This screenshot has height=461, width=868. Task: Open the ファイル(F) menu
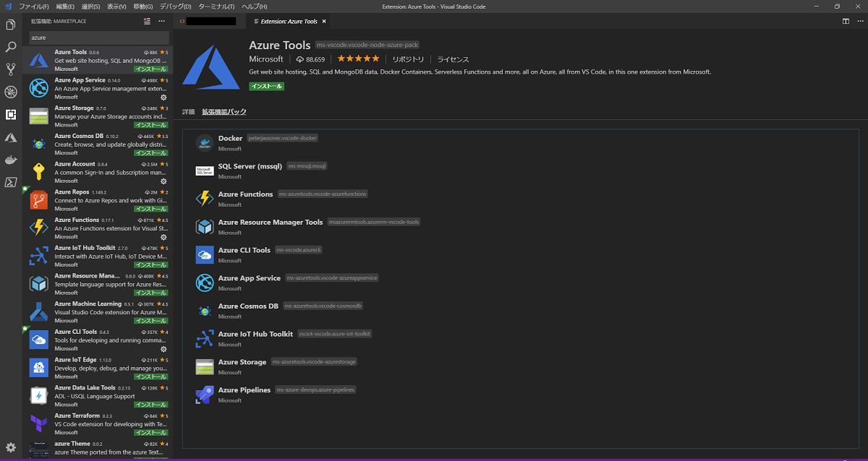tap(34, 6)
